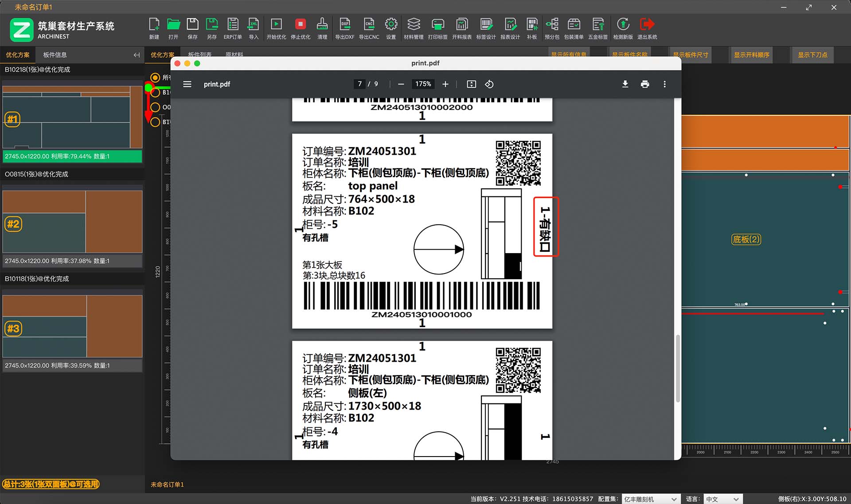The width and height of the screenshot is (851, 504).
Task: Export DXF with the 导出DXF icon
Action: [x=344, y=28]
